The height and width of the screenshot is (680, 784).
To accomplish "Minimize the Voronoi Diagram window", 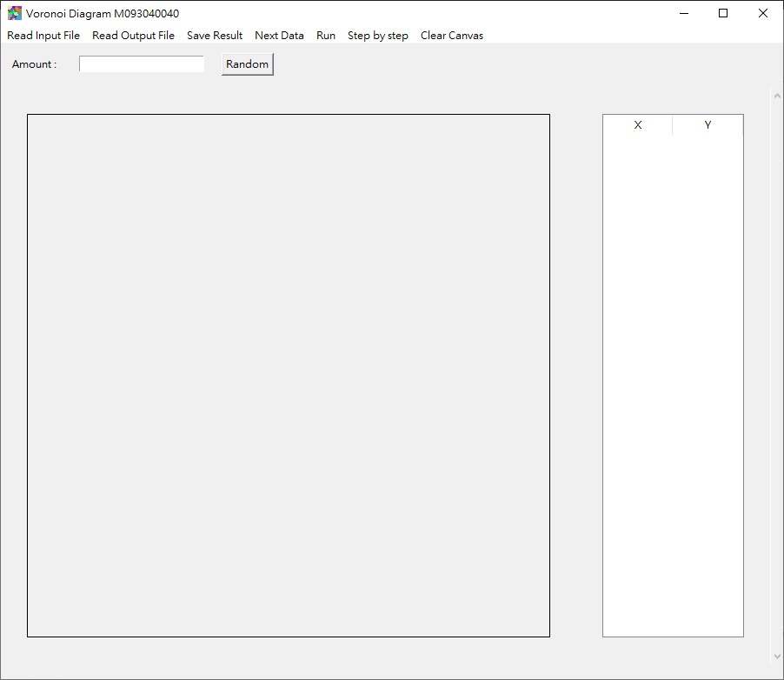I will tap(684, 14).
